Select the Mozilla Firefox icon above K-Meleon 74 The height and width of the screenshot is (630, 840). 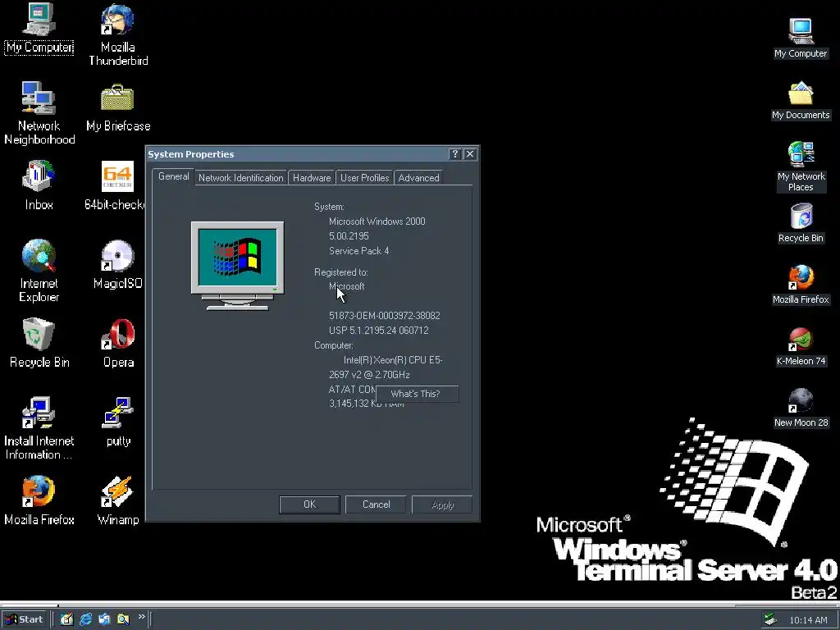(x=801, y=285)
